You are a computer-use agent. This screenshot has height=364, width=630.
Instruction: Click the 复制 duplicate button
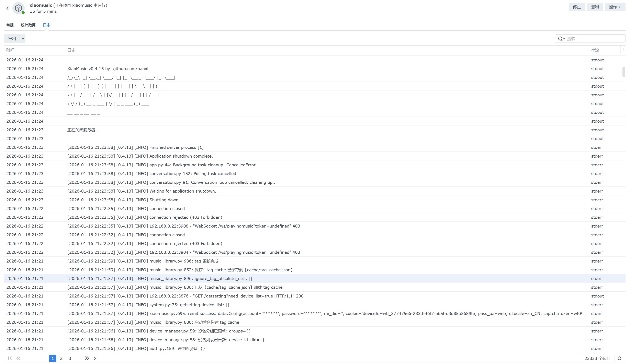(595, 7)
